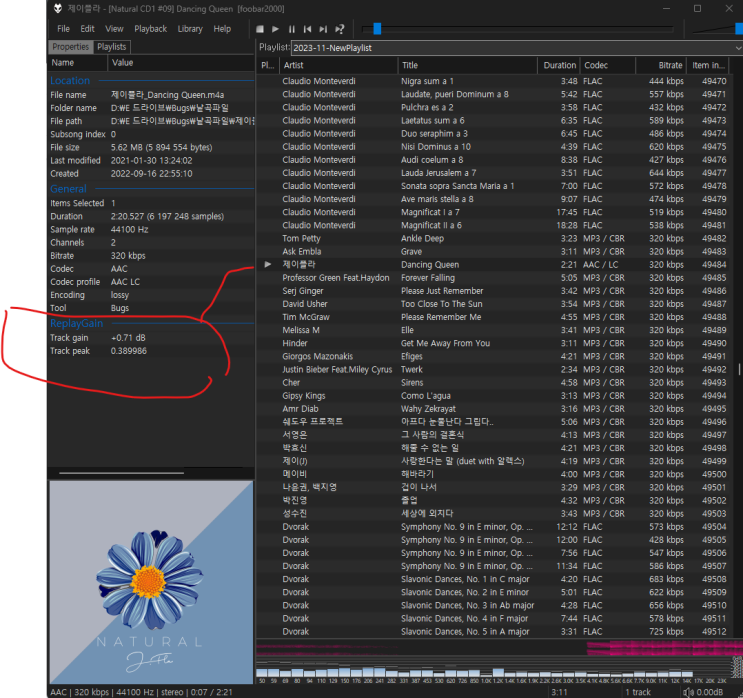The image size is (743, 698).
Task: Select track 'Nigra sum a 1'
Action: [x=493, y=81]
